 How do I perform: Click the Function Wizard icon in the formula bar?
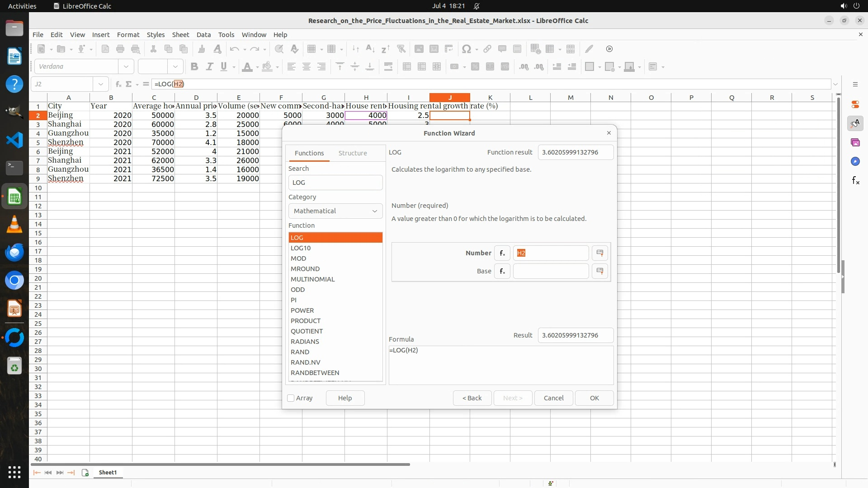pyautogui.click(x=118, y=84)
